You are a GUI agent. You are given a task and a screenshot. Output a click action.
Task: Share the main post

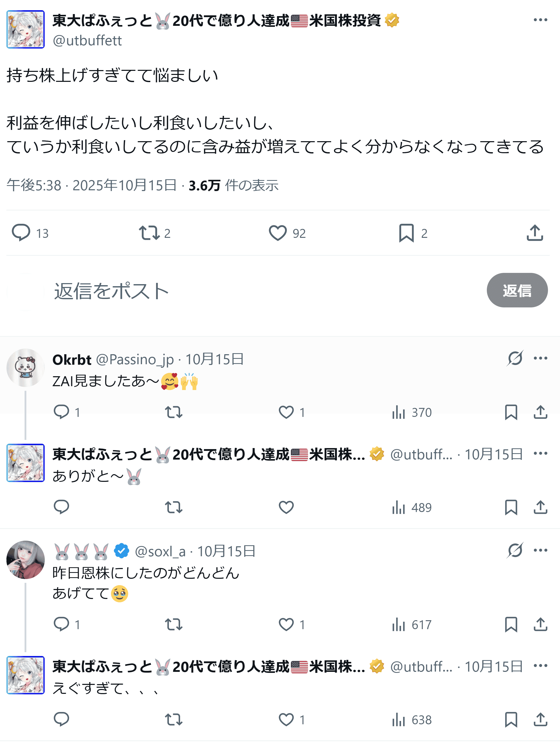535,233
